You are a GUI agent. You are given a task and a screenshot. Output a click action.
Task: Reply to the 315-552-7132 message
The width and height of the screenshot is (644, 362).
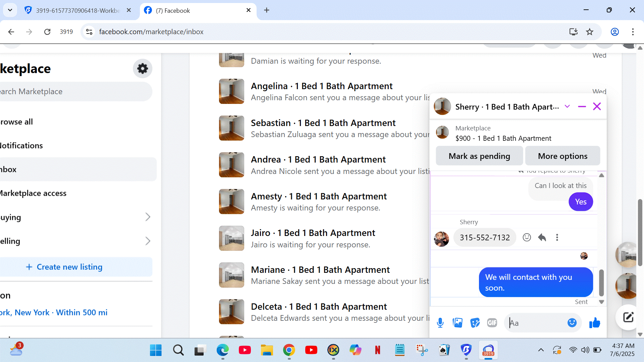(x=542, y=238)
